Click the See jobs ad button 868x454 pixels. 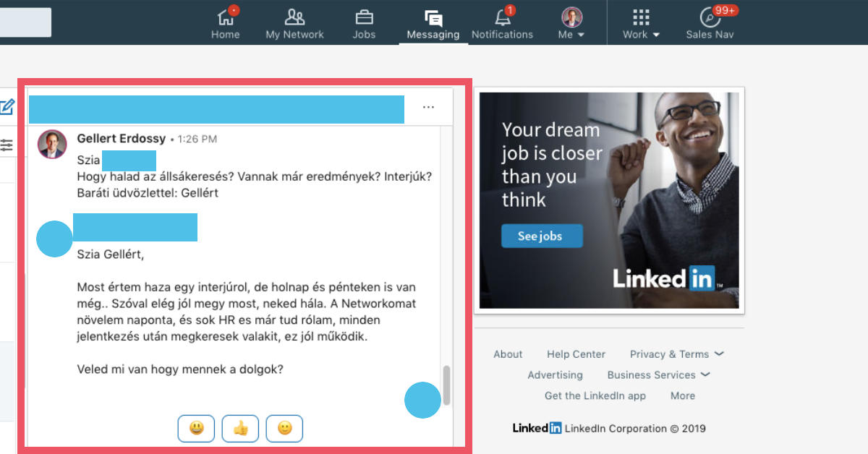(x=542, y=236)
